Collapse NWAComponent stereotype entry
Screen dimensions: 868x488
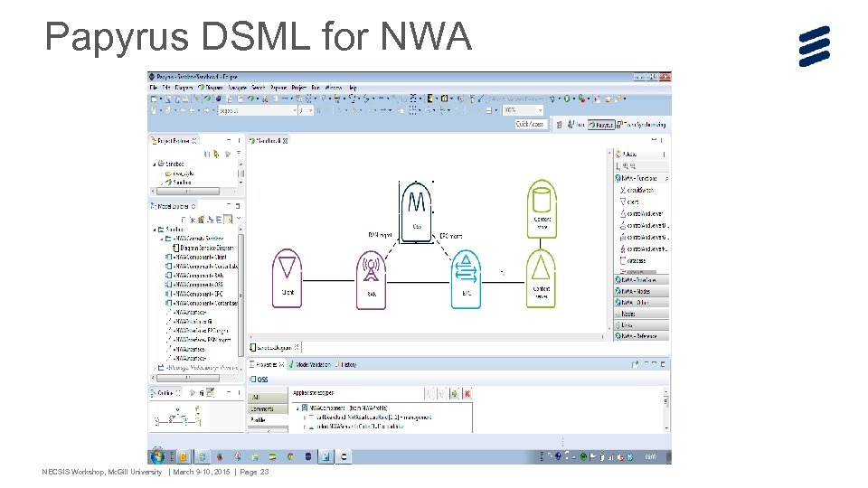[297, 408]
